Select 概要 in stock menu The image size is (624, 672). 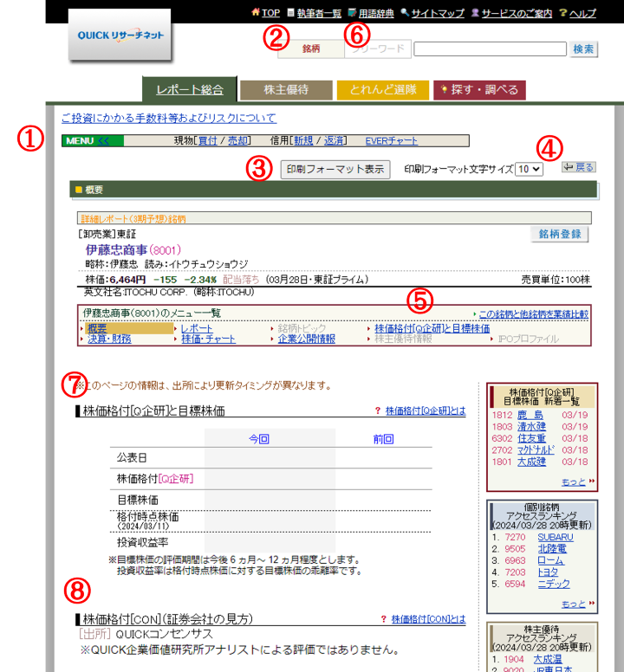tap(97, 328)
